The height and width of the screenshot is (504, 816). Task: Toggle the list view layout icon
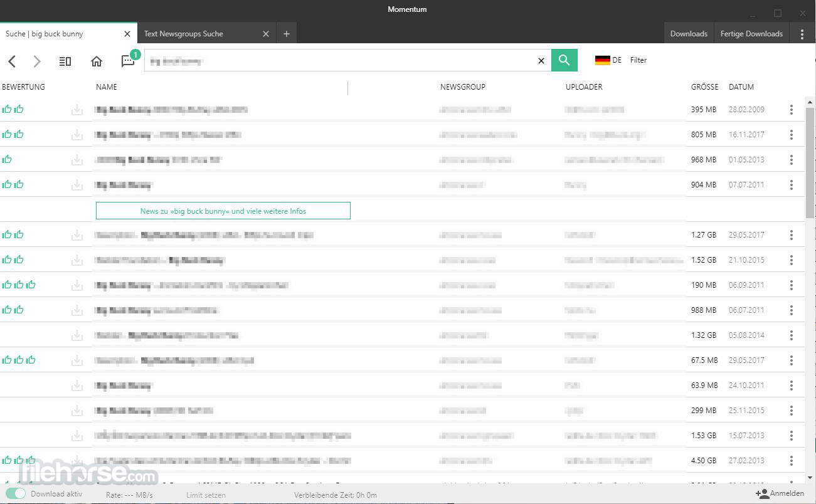(65, 61)
